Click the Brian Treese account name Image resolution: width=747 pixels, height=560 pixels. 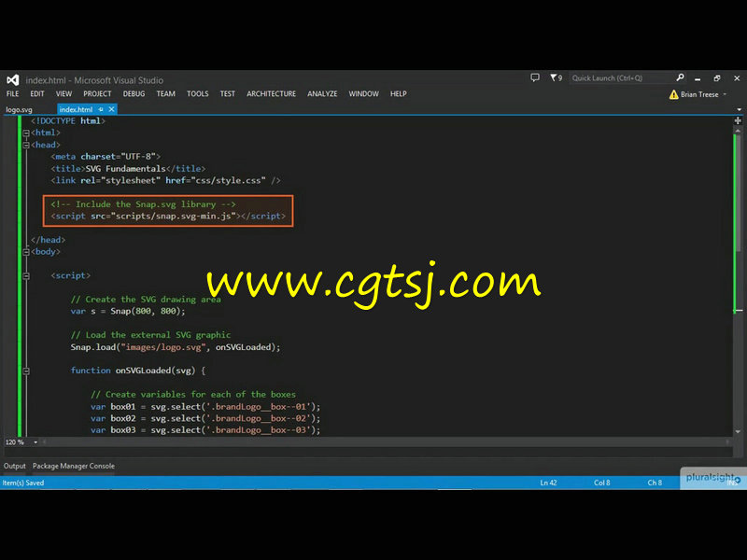[x=699, y=94]
